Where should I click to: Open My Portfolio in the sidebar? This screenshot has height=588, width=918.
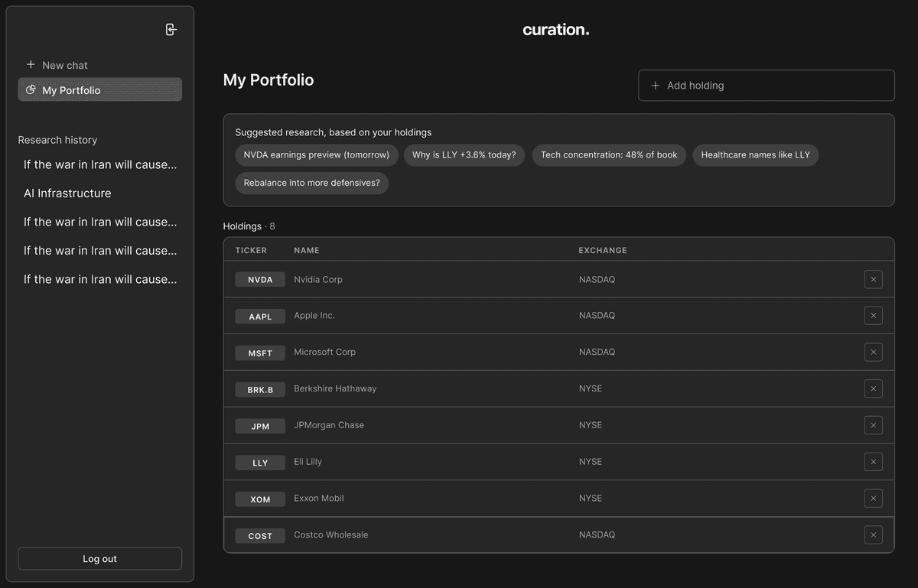(100, 89)
